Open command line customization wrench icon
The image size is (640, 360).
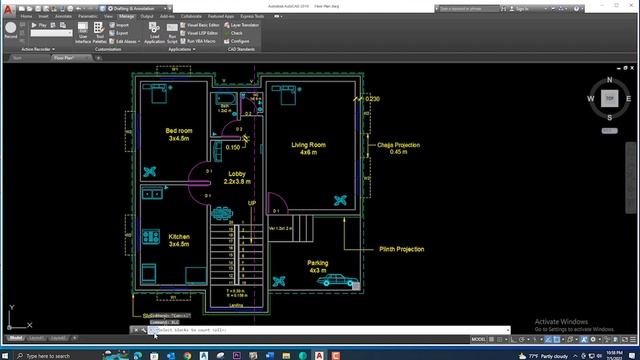(x=143, y=330)
